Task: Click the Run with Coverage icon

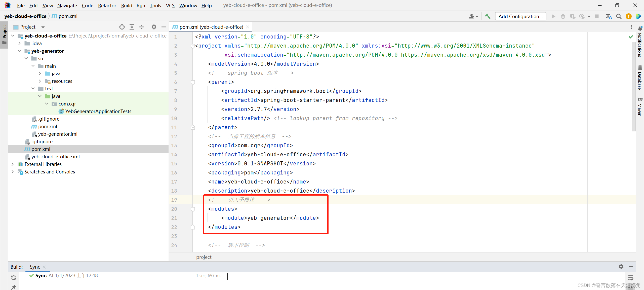Action: pyautogui.click(x=573, y=16)
